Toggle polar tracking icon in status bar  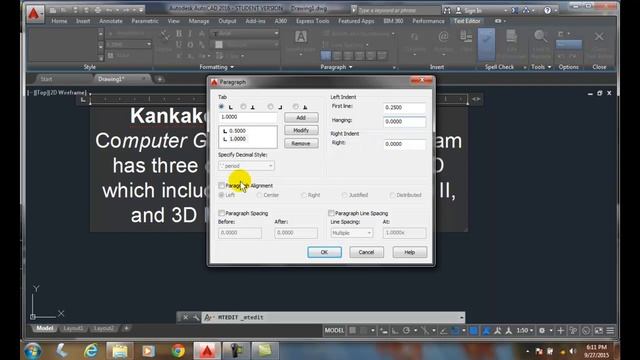(407, 331)
